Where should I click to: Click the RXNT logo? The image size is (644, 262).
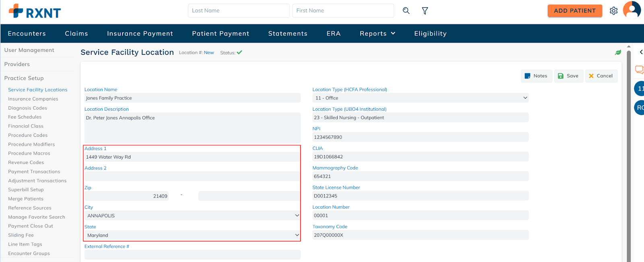[35, 12]
